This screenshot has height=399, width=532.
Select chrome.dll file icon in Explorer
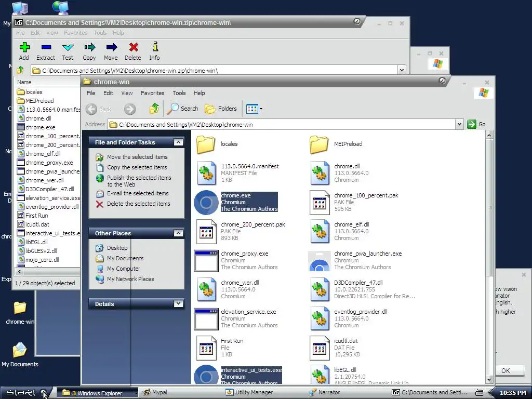[320, 173]
